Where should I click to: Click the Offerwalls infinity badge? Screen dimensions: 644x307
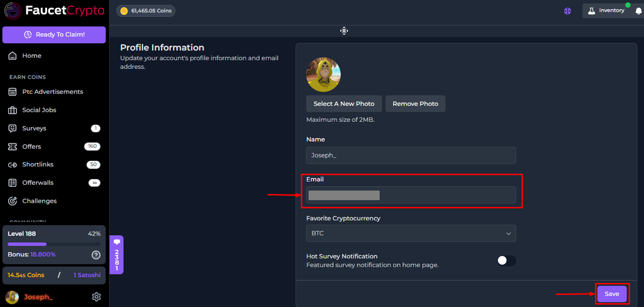[x=95, y=183]
